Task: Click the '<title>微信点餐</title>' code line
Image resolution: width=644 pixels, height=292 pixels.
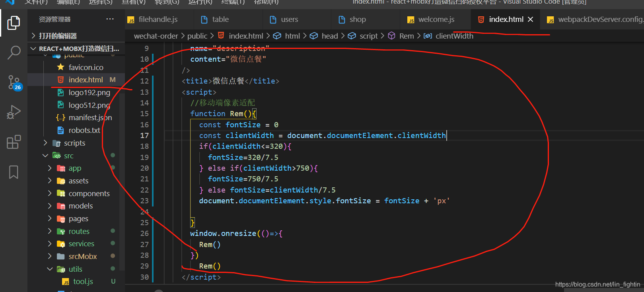Action: pos(230,81)
